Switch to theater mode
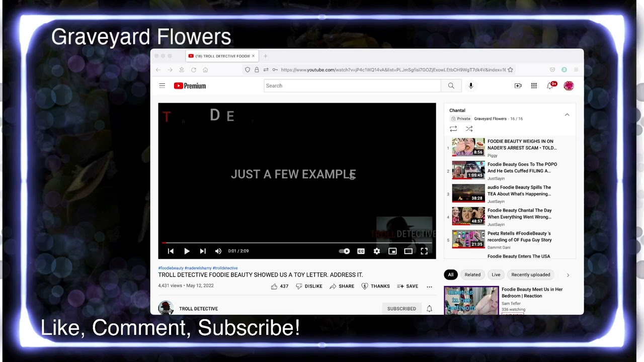 tap(409, 251)
